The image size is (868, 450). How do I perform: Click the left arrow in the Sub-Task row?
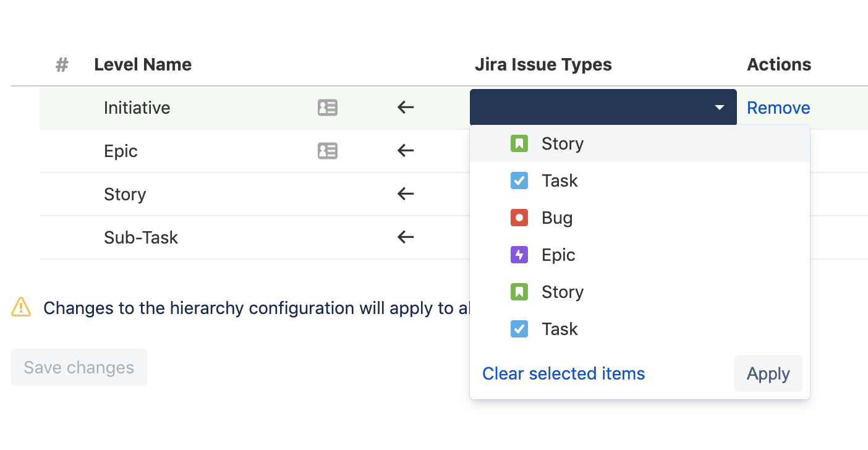[406, 237]
